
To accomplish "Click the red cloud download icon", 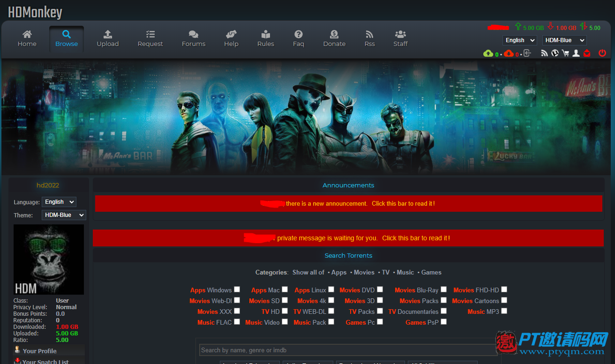I will pos(509,53).
